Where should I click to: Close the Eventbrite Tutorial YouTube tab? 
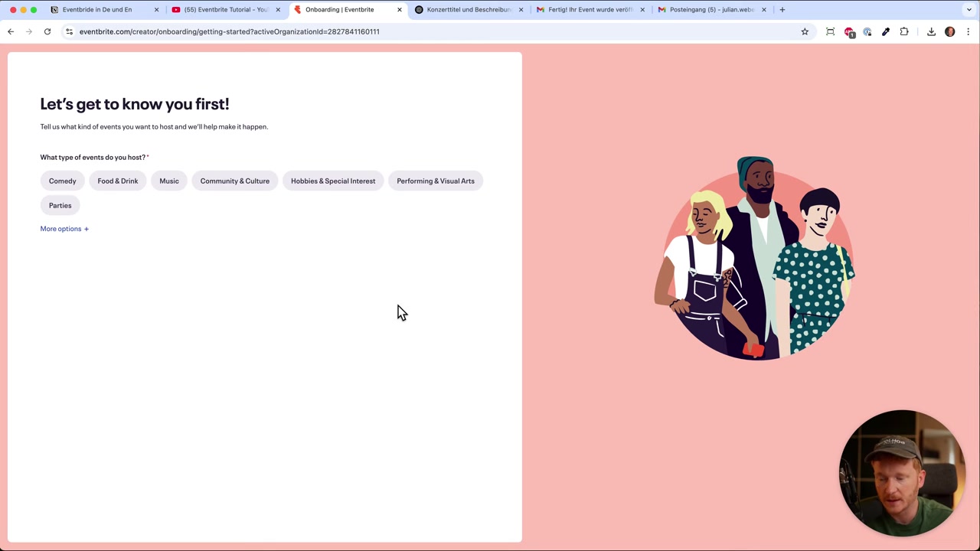(278, 9)
